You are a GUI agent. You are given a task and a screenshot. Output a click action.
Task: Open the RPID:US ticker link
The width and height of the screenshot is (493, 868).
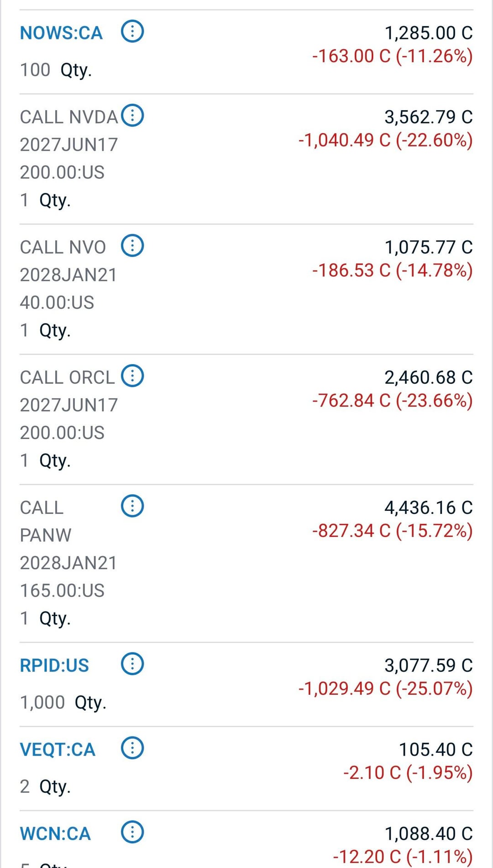pyautogui.click(x=54, y=665)
